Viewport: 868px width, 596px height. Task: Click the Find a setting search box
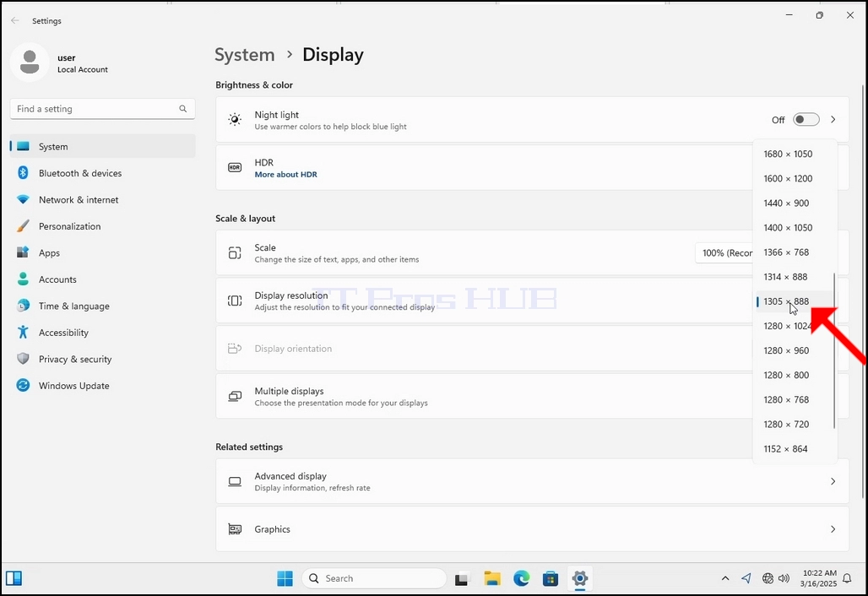click(x=102, y=109)
